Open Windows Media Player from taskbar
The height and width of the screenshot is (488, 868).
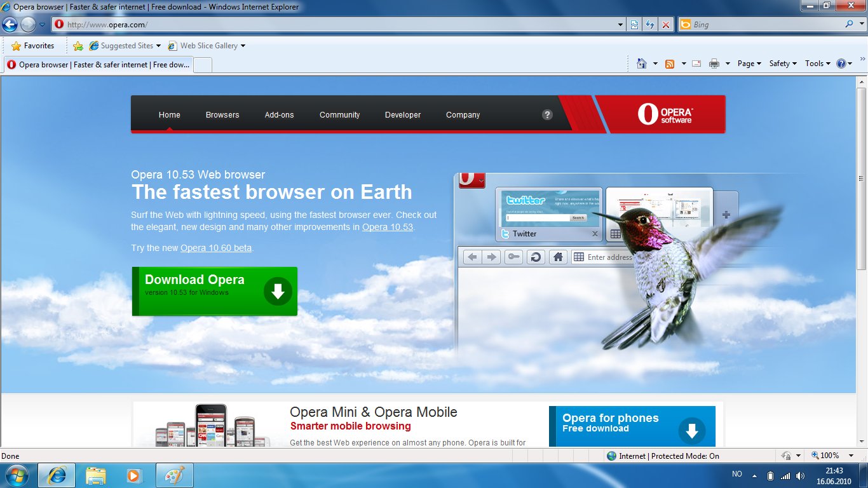pyautogui.click(x=135, y=475)
